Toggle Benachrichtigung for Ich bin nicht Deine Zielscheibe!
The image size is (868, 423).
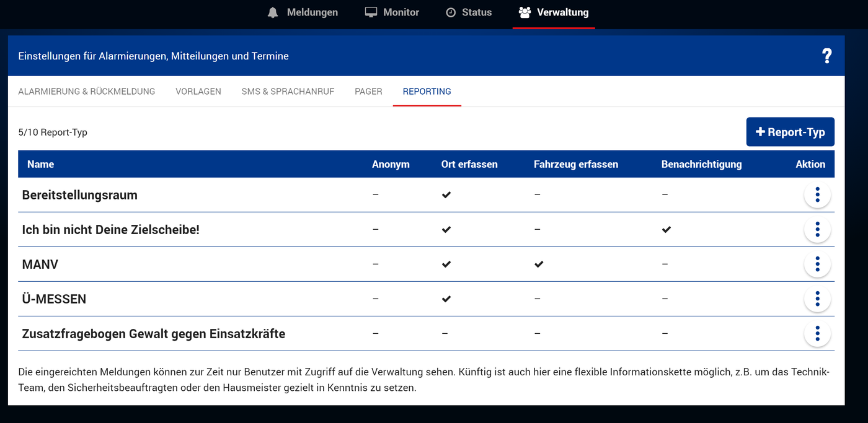tap(666, 229)
